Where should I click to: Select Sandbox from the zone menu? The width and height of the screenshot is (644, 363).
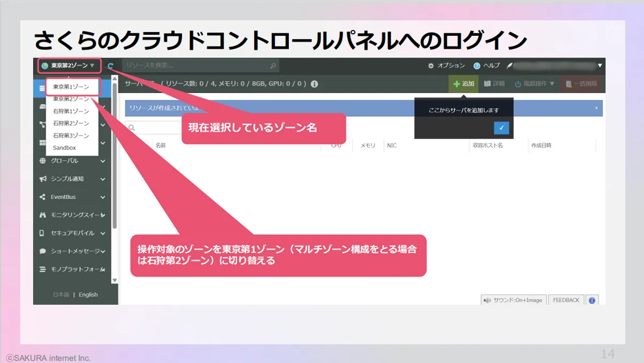(65, 148)
